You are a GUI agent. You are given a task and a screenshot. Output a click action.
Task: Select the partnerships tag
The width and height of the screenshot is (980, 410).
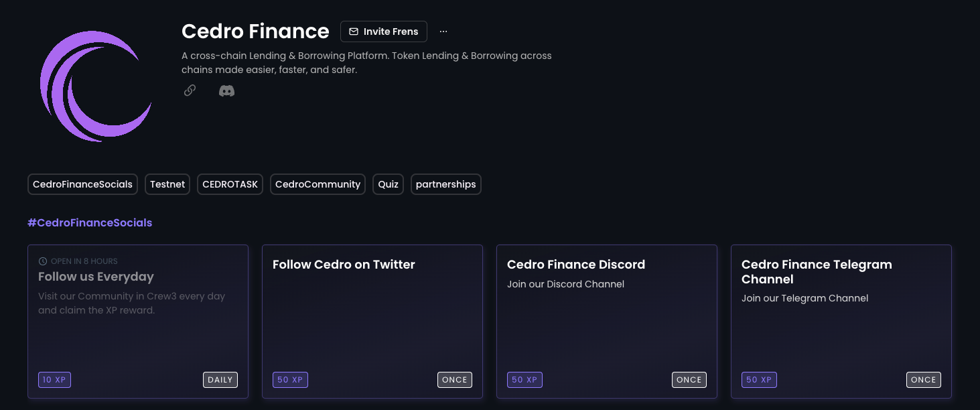[445, 184]
